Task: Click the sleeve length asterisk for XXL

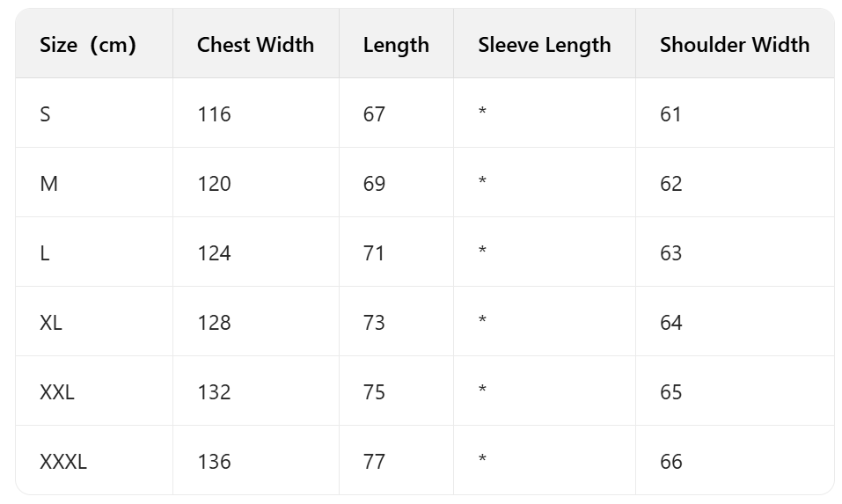Action: [x=482, y=391]
